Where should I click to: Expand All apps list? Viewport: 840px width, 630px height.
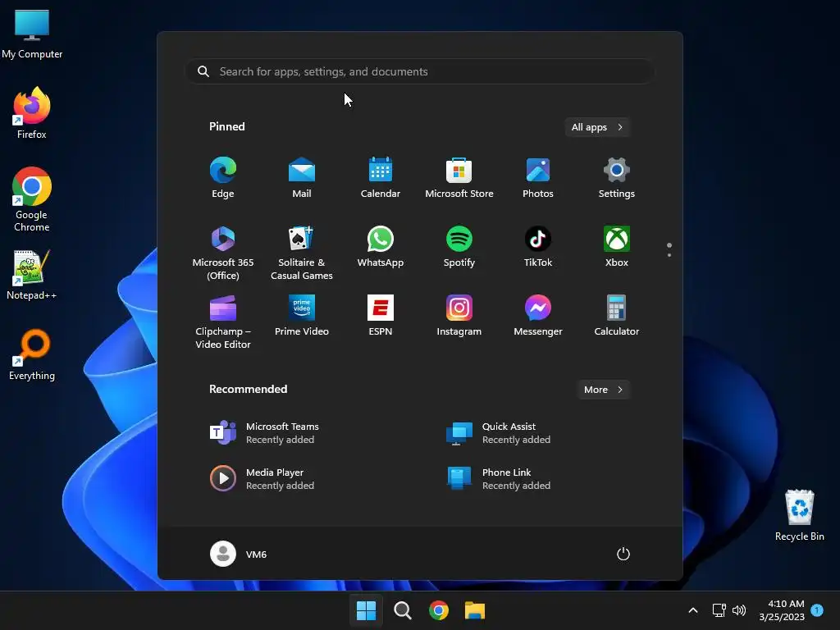597,127
